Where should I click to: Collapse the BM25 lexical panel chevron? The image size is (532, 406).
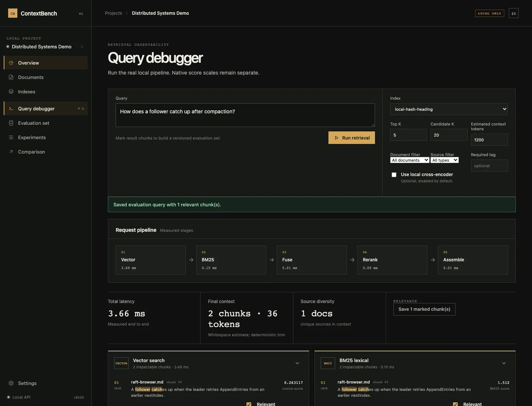pyautogui.click(x=504, y=363)
